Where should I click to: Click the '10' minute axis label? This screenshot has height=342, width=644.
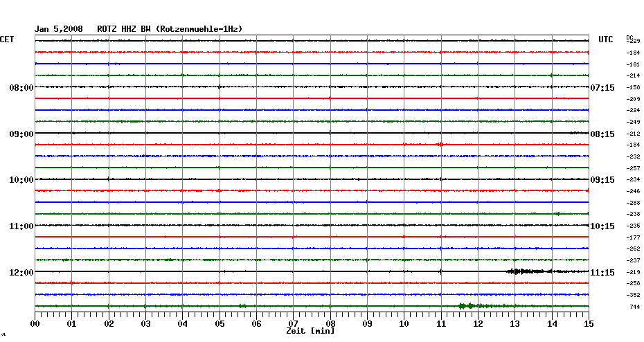pyautogui.click(x=404, y=323)
